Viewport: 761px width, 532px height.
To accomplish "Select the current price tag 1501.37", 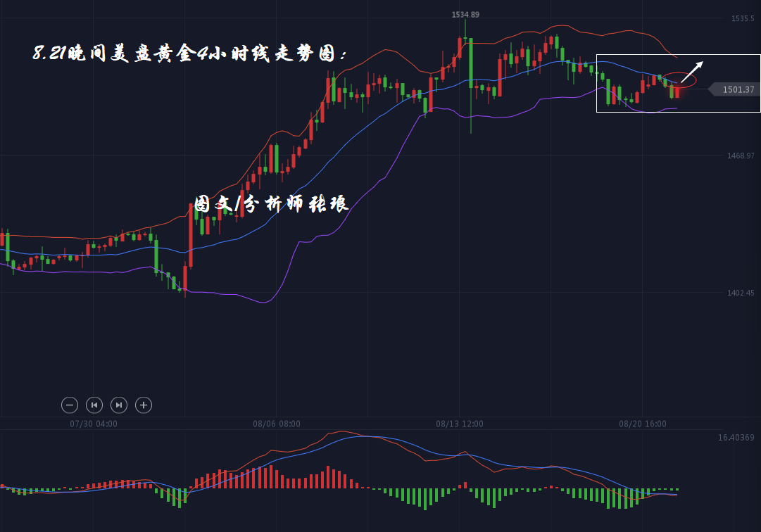I will click(x=735, y=89).
